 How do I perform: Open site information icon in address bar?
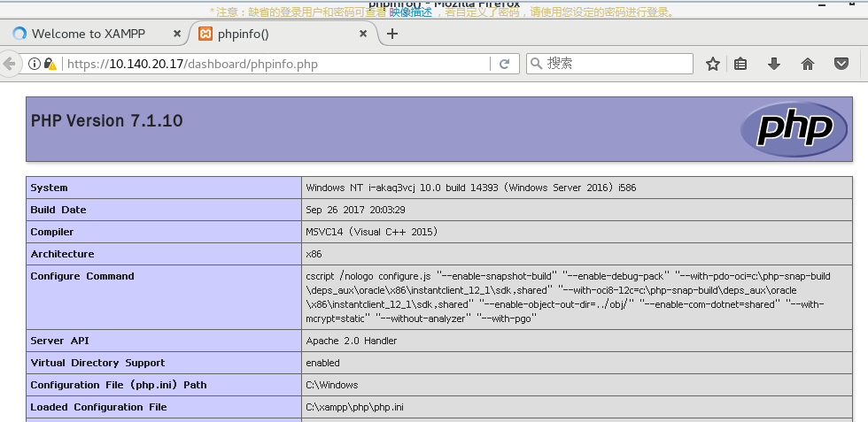[x=35, y=65]
